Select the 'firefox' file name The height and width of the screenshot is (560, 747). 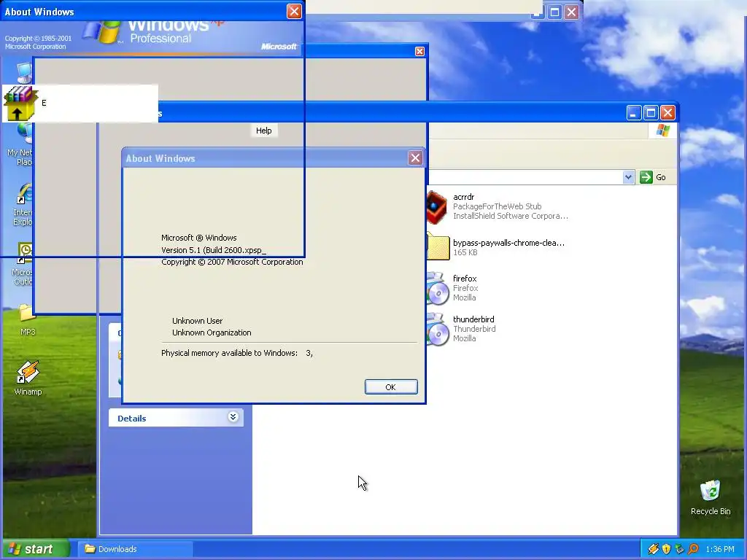point(465,279)
